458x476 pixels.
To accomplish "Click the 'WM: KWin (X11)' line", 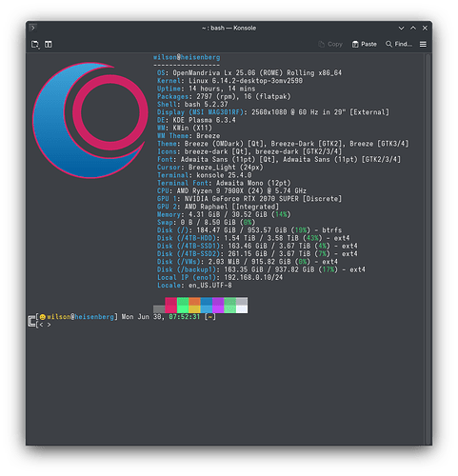I will pyautogui.click(x=185, y=128).
